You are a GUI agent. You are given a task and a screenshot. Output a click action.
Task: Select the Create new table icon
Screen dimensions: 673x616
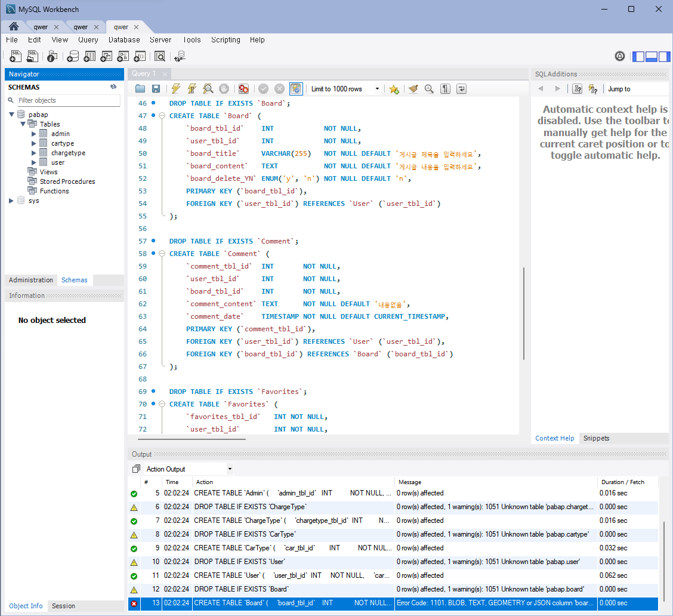[89, 56]
